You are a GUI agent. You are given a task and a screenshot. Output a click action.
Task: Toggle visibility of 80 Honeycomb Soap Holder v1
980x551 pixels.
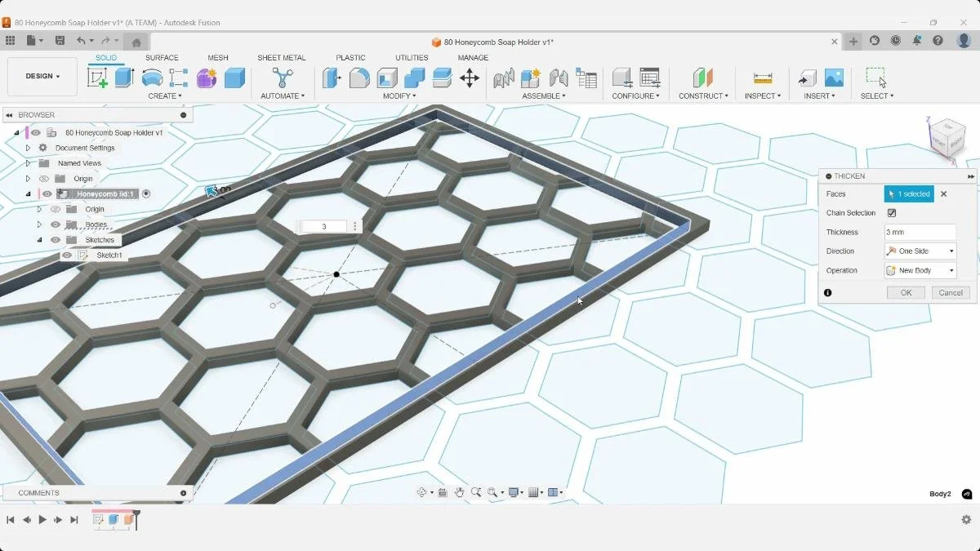[x=36, y=132]
